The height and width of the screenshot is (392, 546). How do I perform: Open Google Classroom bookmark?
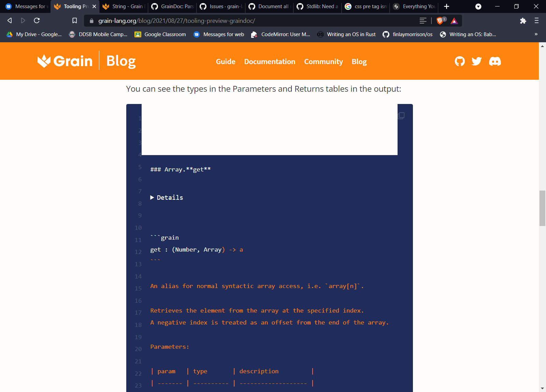pos(160,34)
